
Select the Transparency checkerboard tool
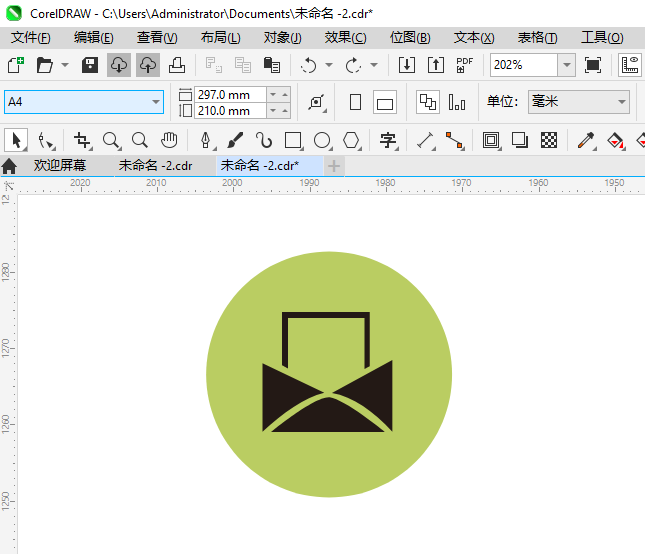tap(549, 141)
